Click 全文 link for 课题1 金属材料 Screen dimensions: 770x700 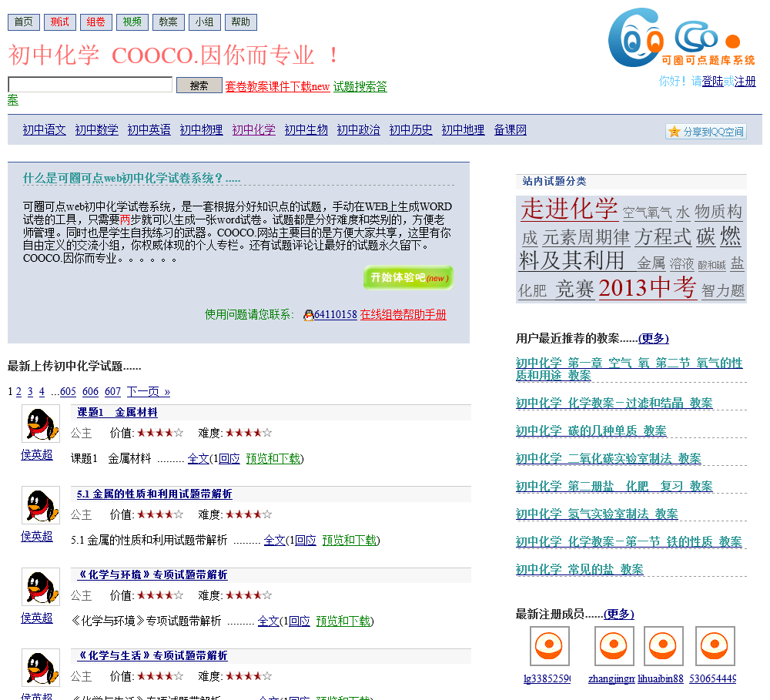(199, 458)
